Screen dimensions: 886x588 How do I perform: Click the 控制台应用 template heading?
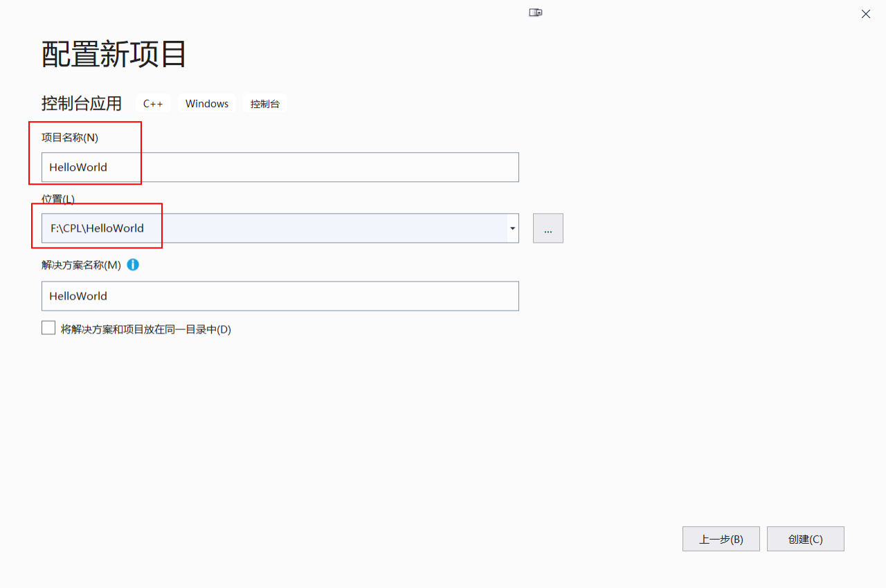coord(82,104)
